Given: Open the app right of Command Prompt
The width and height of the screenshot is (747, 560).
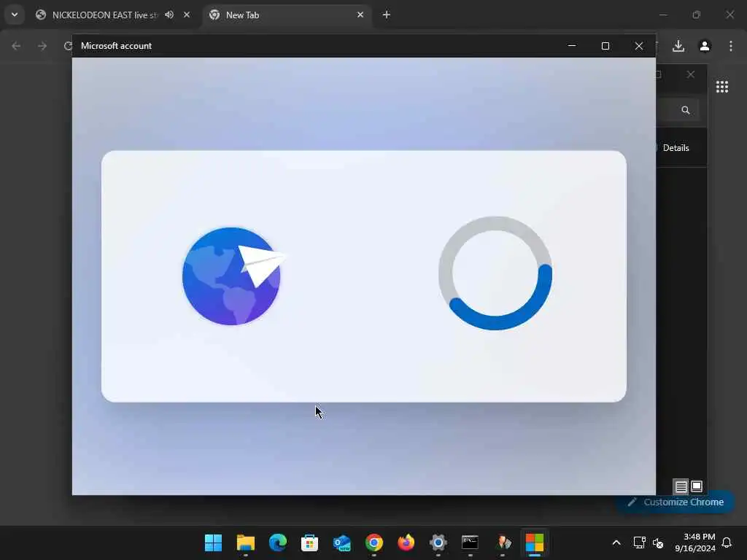Looking at the screenshot, I should coord(503,542).
